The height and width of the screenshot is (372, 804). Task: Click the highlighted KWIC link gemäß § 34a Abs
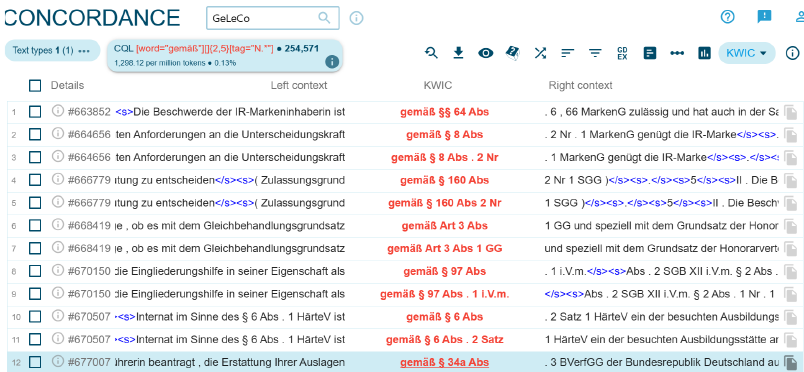click(x=444, y=362)
